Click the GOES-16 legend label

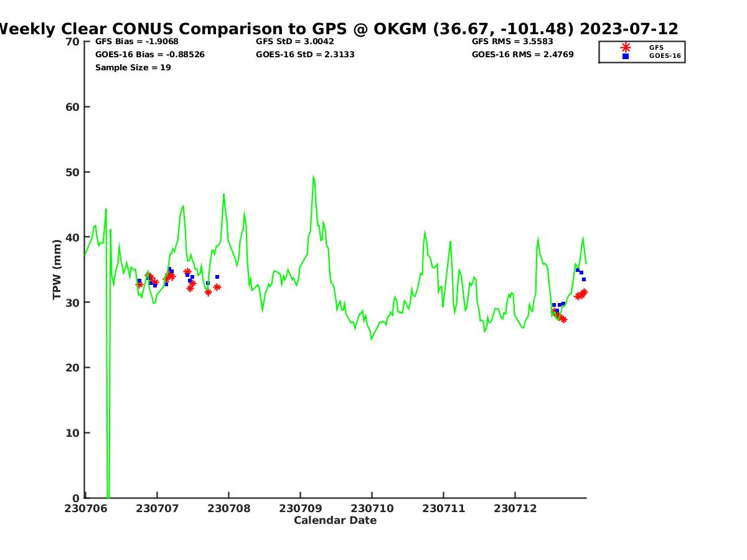pyautogui.click(x=665, y=56)
